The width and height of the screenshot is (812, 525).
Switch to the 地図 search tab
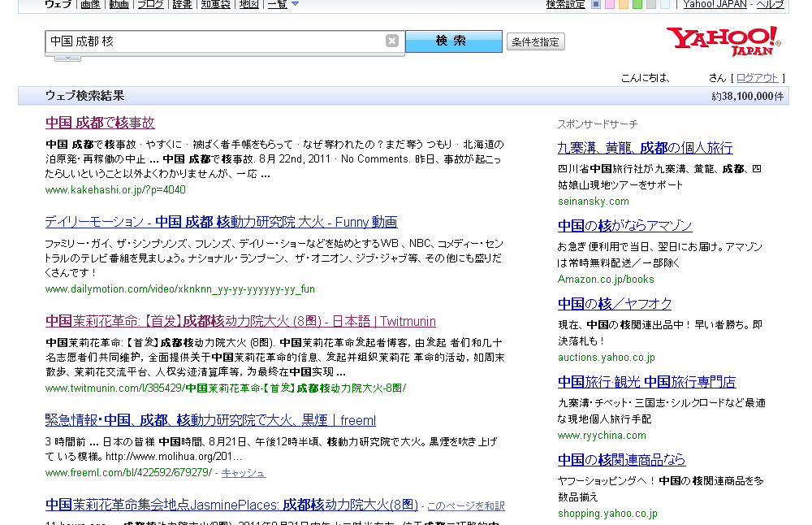(x=249, y=4)
